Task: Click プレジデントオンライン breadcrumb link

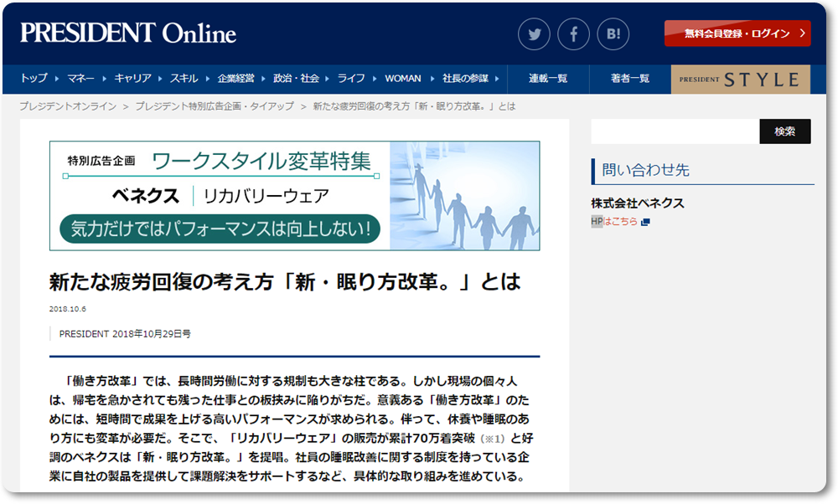Action: click(x=68, y=106)
